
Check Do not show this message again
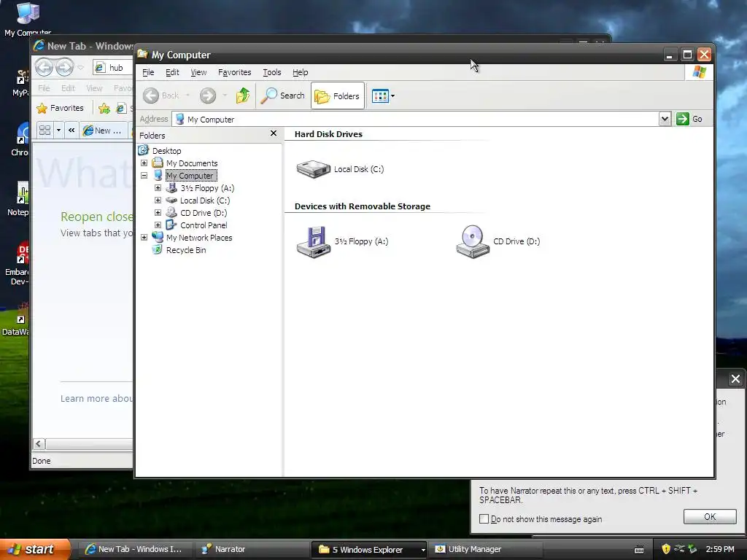pos(484,519)
